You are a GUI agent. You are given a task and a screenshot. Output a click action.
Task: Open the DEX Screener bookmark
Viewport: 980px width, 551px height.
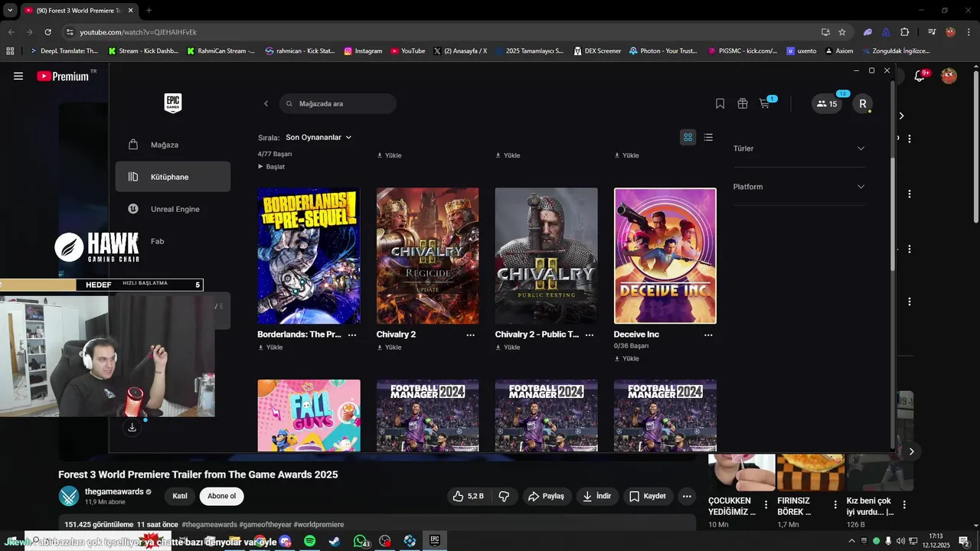click(597, 51)
